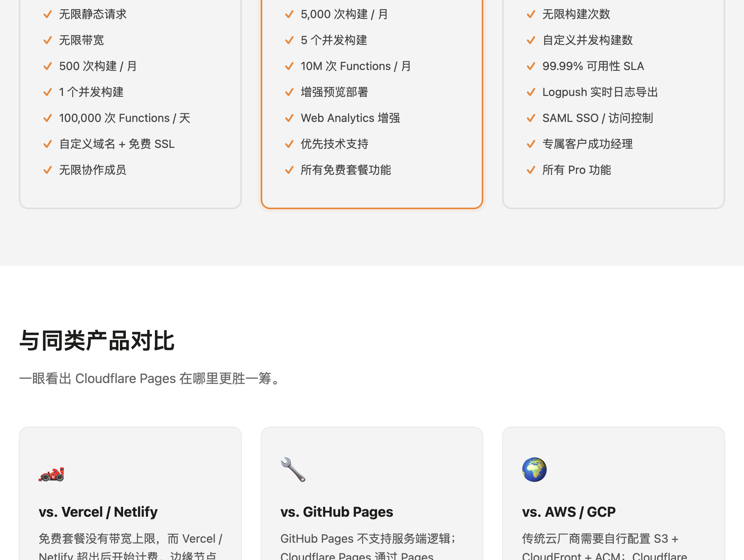744x560 pixels.
Task: Select the checkmark beside Logpush 实时日志导出
Action: [x=531, y=92]
